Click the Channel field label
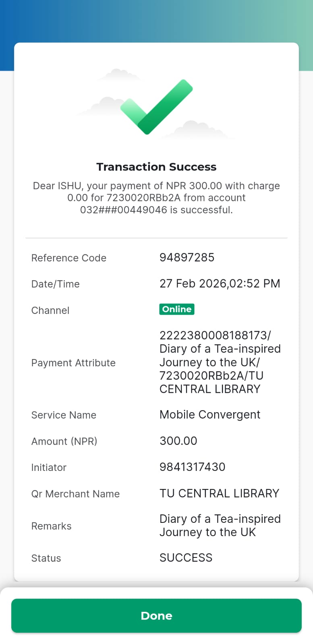Viewport: 313px width, 644px height. click(50, 310)
